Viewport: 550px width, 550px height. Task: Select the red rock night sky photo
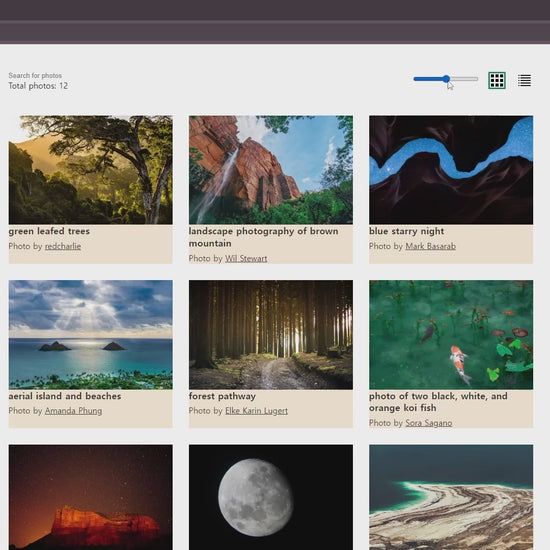(x=90, y=497)
